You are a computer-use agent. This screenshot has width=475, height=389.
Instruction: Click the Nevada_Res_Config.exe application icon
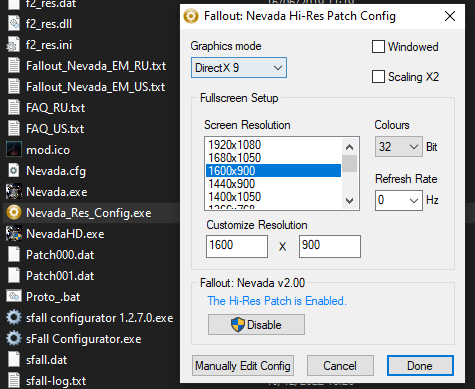click(x=14, y=213)
